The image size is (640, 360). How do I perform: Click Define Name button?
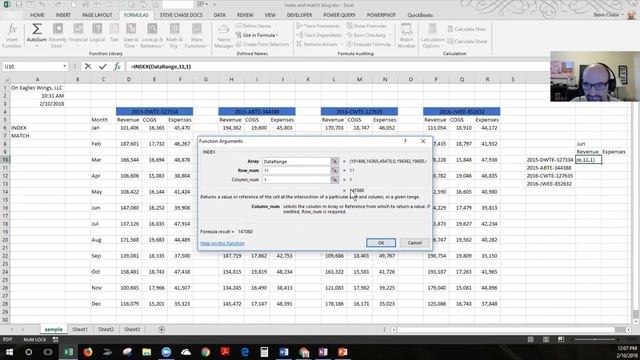pyautogui.click(x=253, y=26)
